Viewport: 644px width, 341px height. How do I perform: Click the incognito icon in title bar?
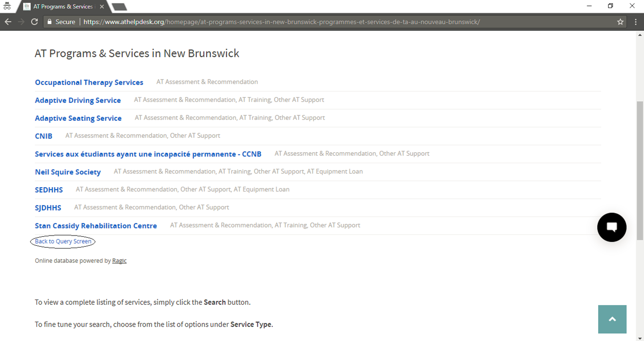(x=7, y=6)
